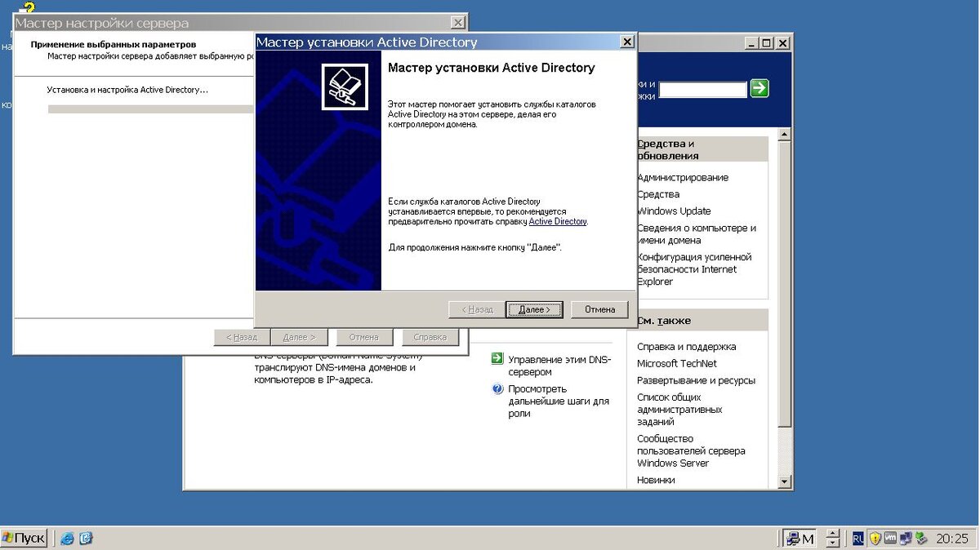Image resolution: width=980 pixels, height=550 pixels.
Task: Click the taskbar scroll up arrow
Action: pos(832,534)
